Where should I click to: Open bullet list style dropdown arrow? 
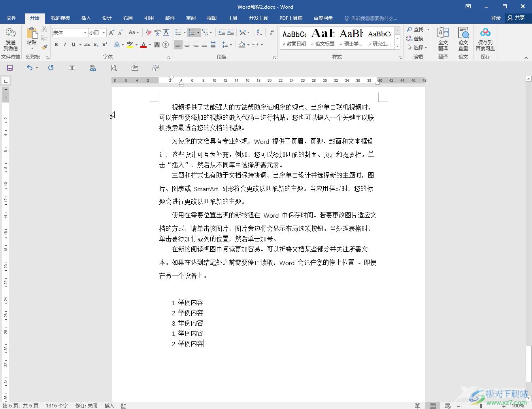click(185, 32)
